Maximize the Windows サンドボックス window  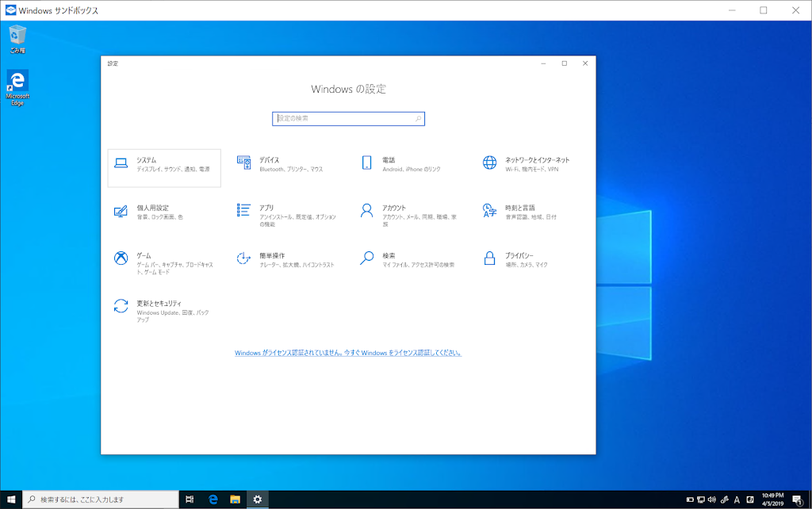click(764, 10)
